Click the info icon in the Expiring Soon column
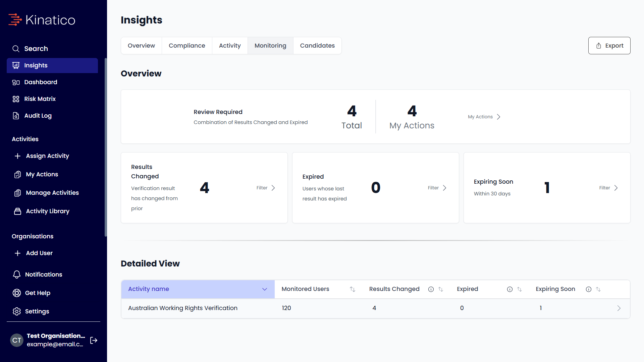 tap(589, 289)
